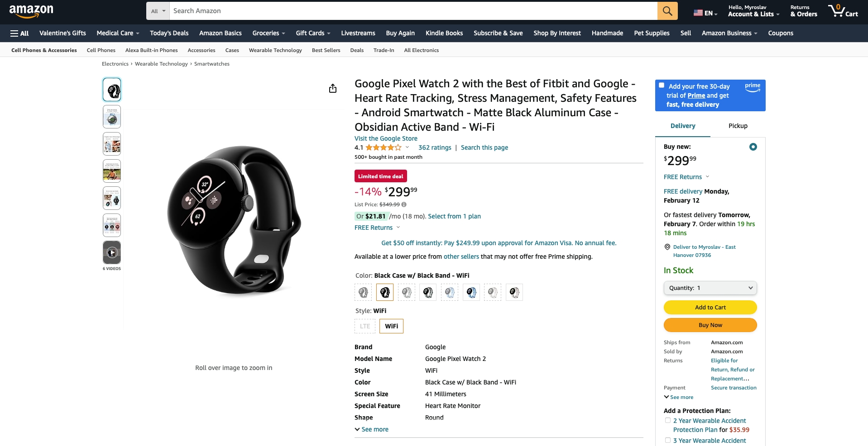The width and height of the screenshot is (868, 446).
Task: Open Today's Deals in navigation bar
Action: 169,33
